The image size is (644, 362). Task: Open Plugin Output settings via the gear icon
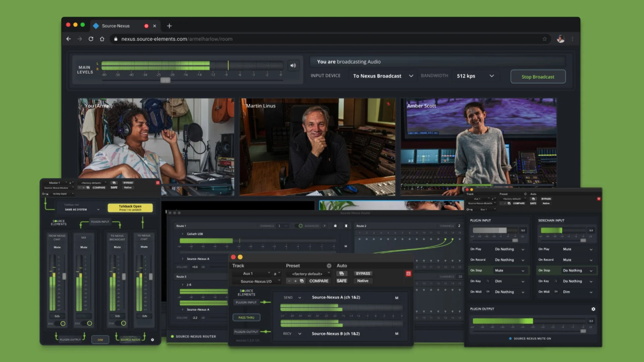pos(594,309)
